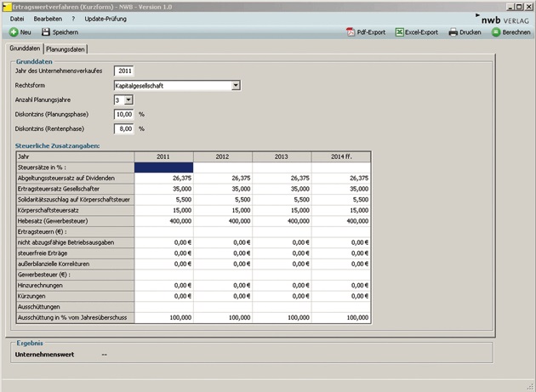Expand the Rechtsform dropdown

[236, 85]
